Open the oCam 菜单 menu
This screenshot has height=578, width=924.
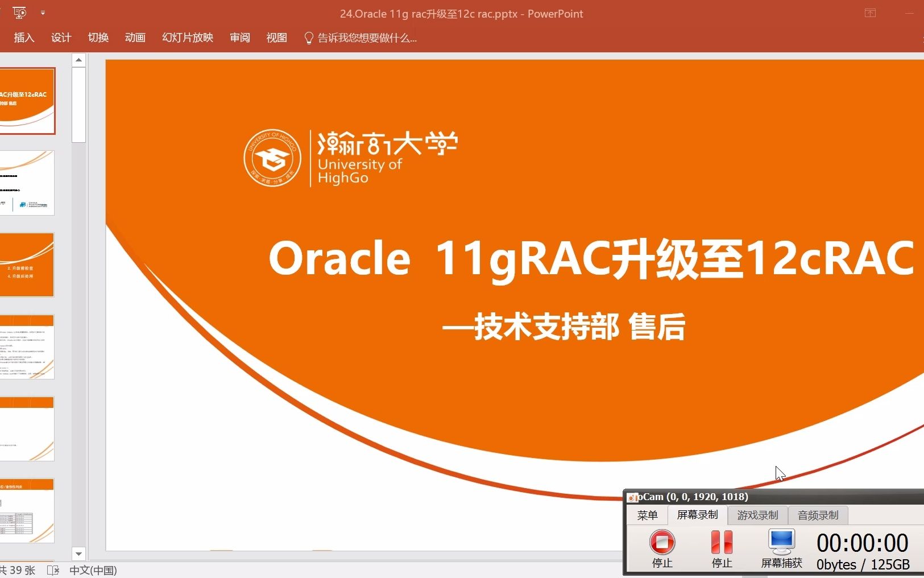tap(647, 515)
